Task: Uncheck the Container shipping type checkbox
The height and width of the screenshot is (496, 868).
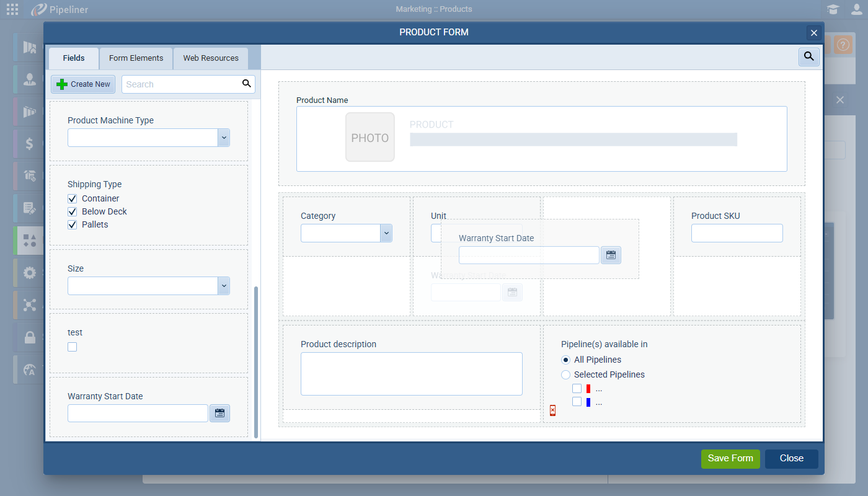Action: coord(73,198)
